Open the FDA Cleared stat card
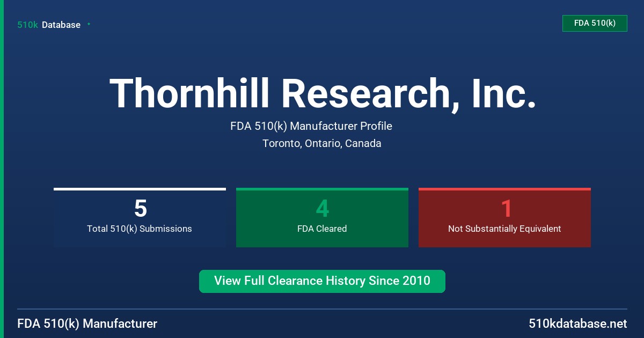 tap(322, 218)
